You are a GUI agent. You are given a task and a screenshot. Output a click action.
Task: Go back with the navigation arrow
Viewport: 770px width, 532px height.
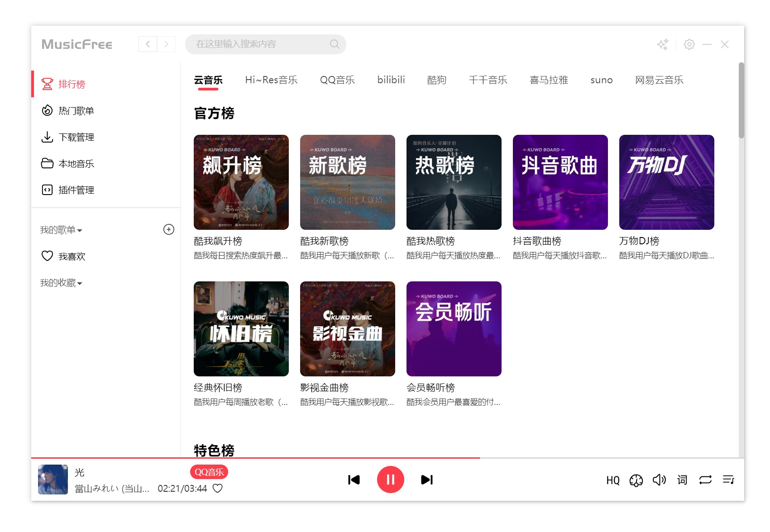click(148, 44)
